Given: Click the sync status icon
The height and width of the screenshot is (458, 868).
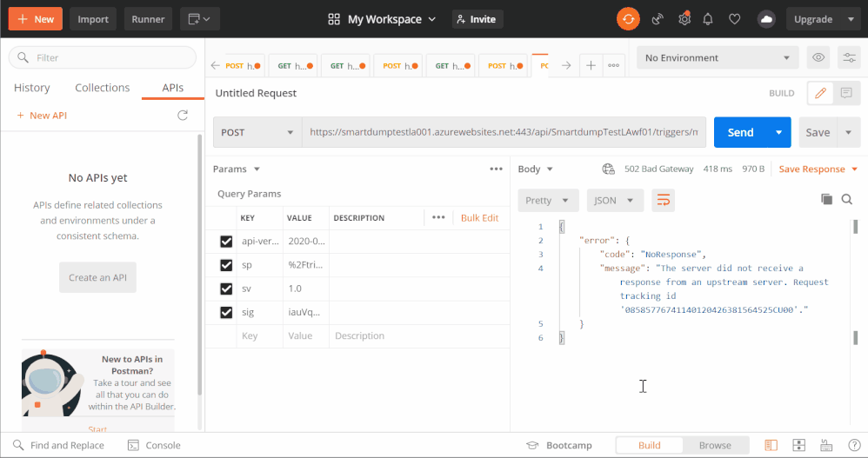Looking at the screenshot, I should 628,19.
